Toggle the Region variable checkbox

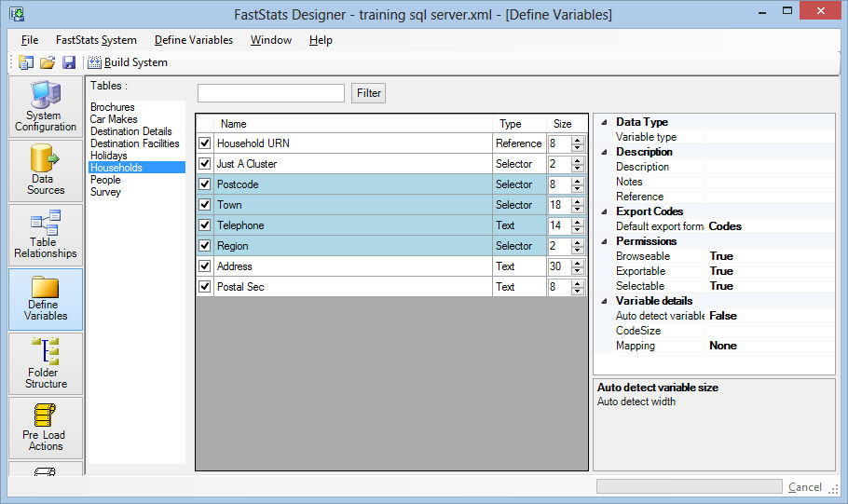(204, 246)
